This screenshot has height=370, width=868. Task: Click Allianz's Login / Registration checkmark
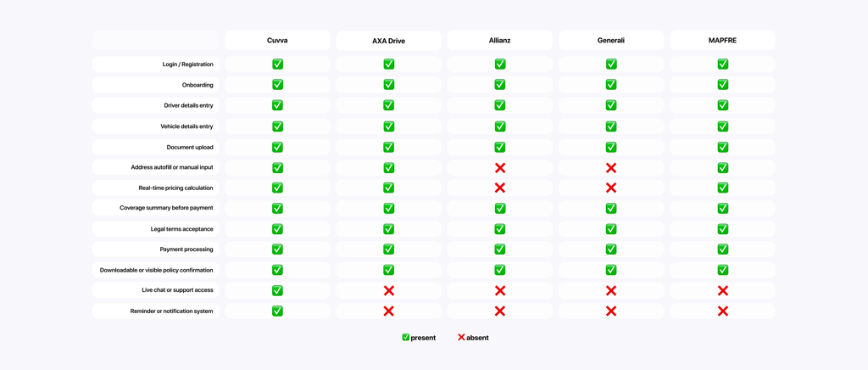point(500,64)
